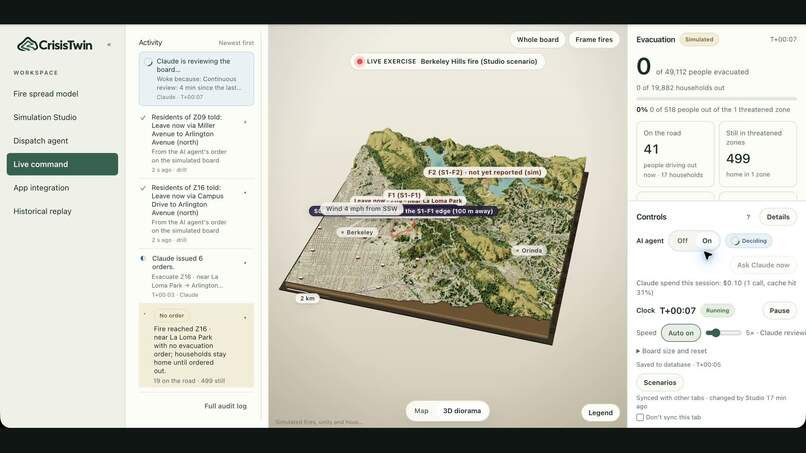Click the Deciding status badge
Image resolution: width=806 pixels, height=453 pixels.
point(748,241)
